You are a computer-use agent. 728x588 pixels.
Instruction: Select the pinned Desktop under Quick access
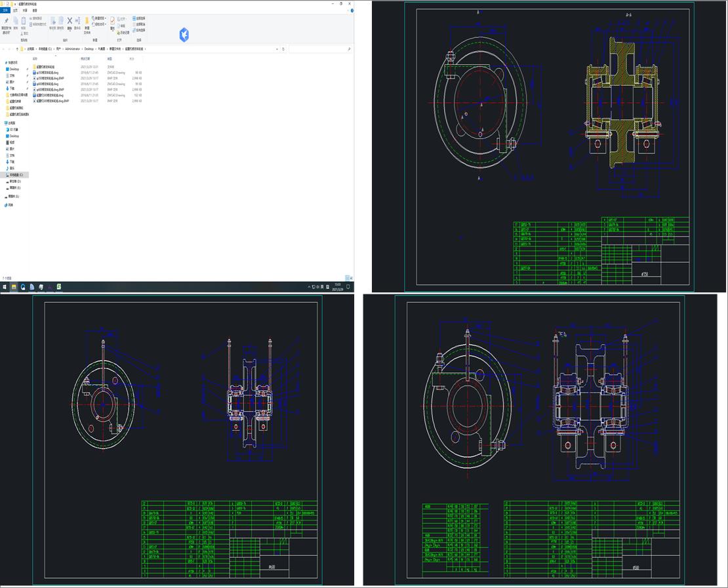[14, 69]
